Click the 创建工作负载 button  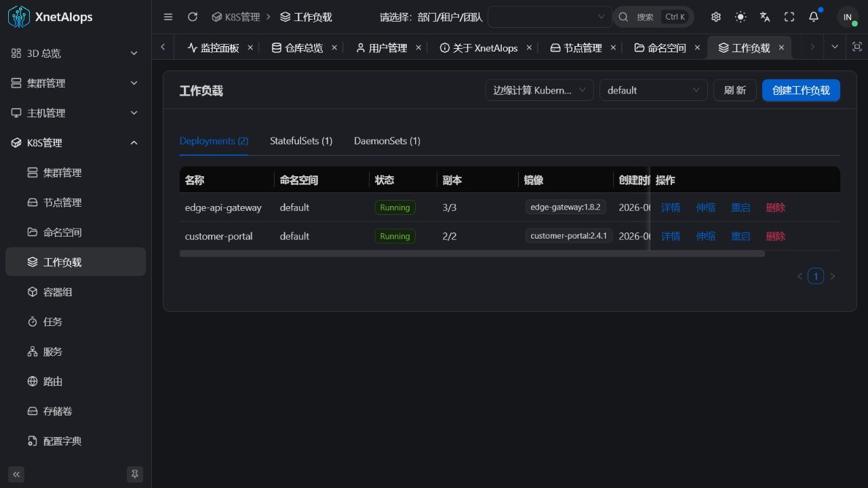(x=801, y=90)
